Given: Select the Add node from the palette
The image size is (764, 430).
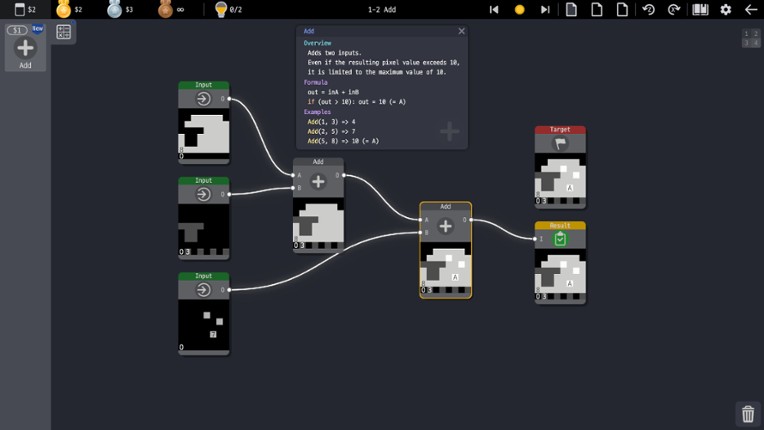Looking at the screenshot, I should pyautogui.click(x=25, y=48).
